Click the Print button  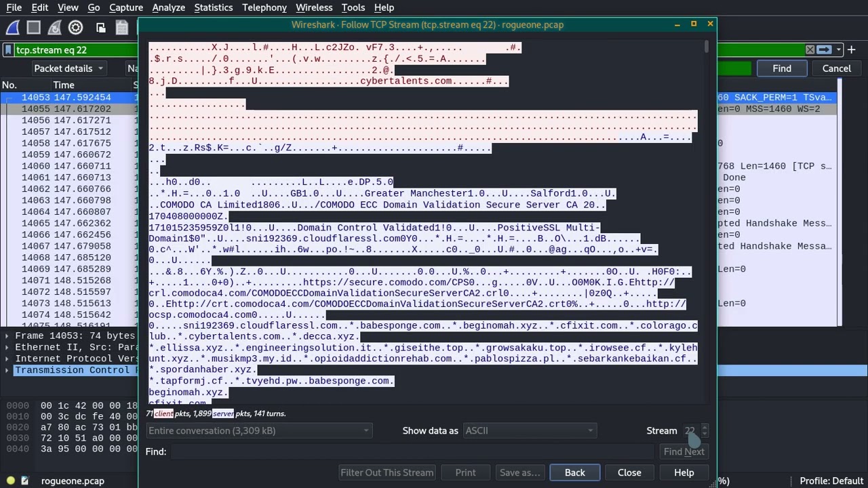(465, 472)
